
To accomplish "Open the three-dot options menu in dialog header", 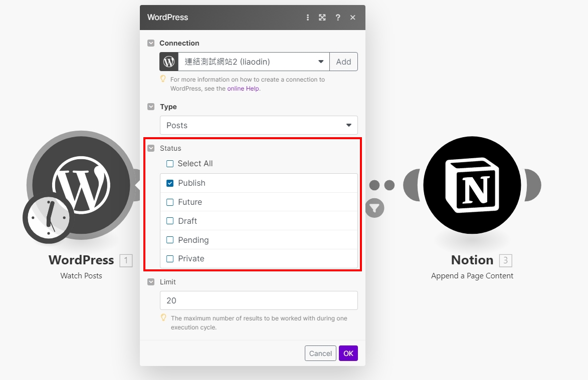I will (308, 18).
